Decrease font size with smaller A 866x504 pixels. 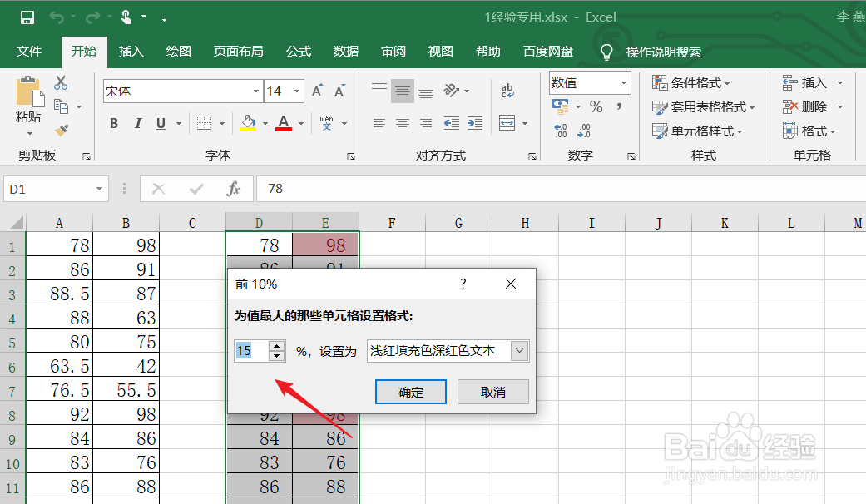tap(339, 91)
